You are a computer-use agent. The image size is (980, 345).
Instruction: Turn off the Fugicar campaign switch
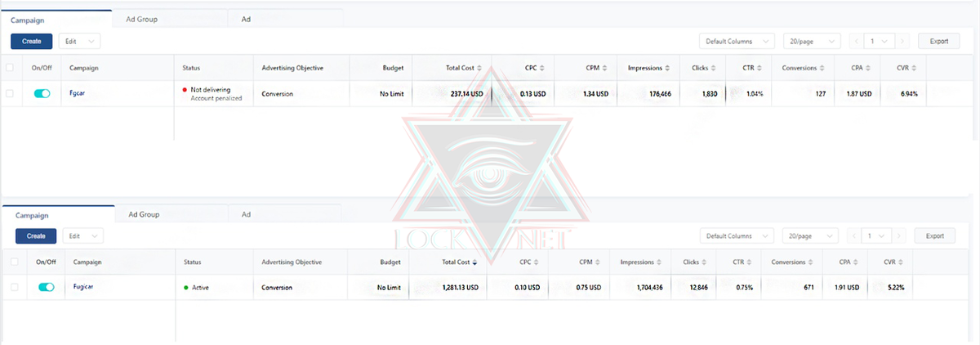pyautogui.click(x=46, y=287)
